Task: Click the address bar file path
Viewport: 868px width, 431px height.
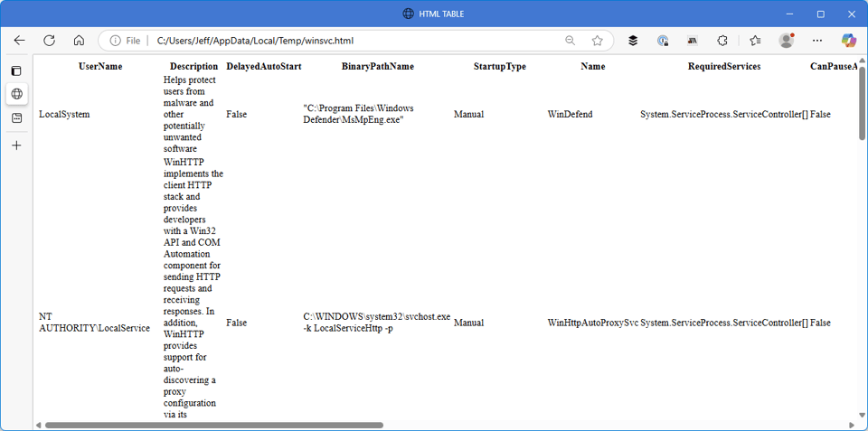Action: click(253, 41)
